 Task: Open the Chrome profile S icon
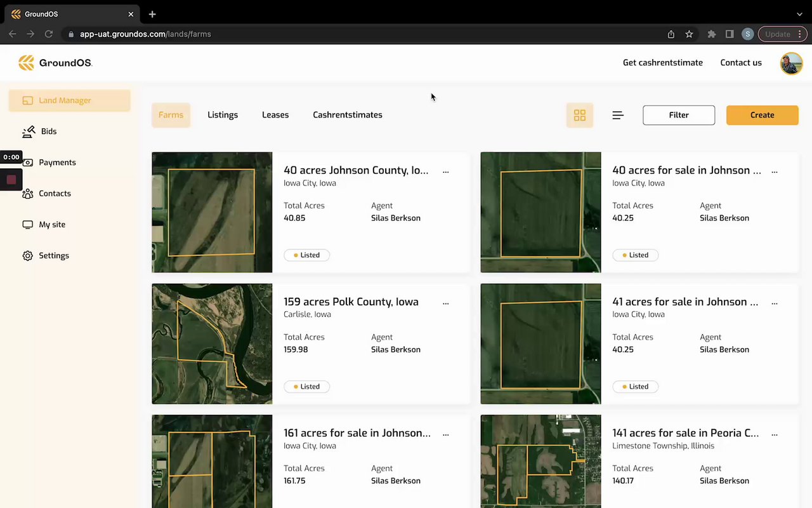point(748,34)
